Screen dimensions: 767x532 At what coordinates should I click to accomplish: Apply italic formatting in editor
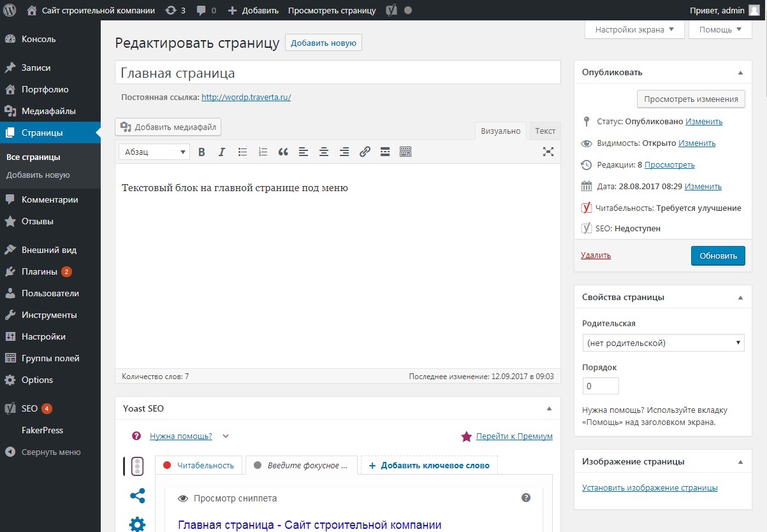(x=222, y=152)
